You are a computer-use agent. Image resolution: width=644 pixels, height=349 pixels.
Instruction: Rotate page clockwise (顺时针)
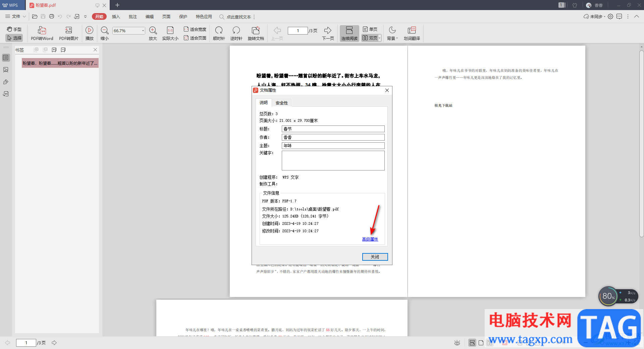pyautogui.click(x=219, y=34)
